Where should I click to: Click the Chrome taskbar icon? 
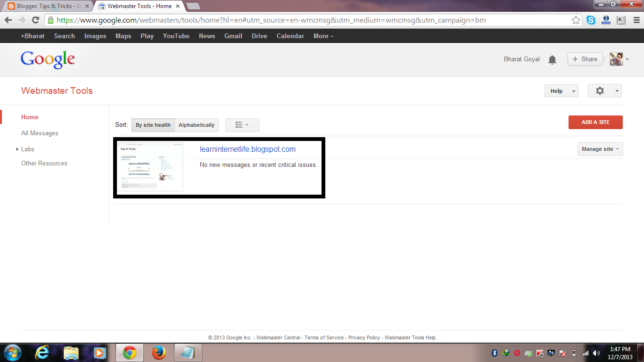point(130,353)
